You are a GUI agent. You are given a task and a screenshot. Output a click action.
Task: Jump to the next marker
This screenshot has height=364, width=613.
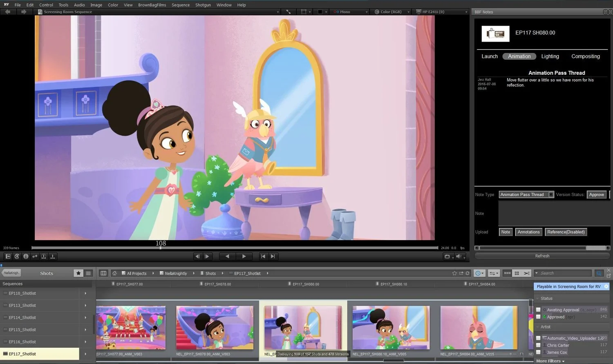click(x=273, y=257)
